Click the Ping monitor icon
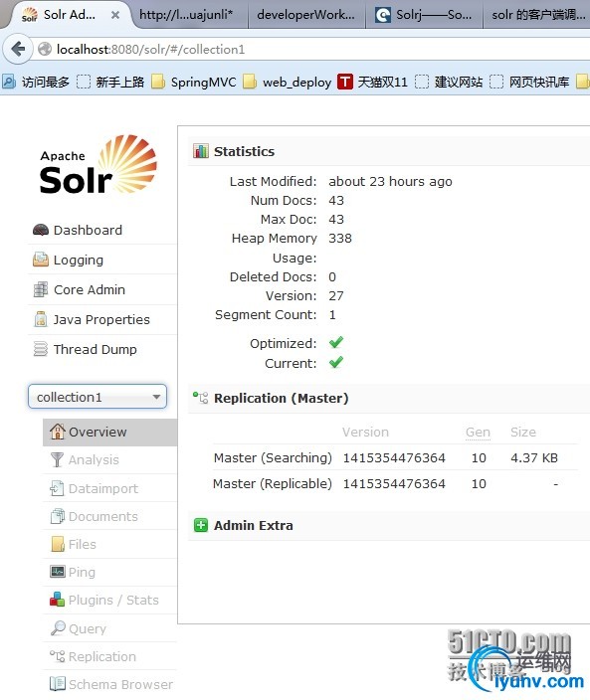The width and height of the screenshot is (590, 700). [x=57, y=572]
